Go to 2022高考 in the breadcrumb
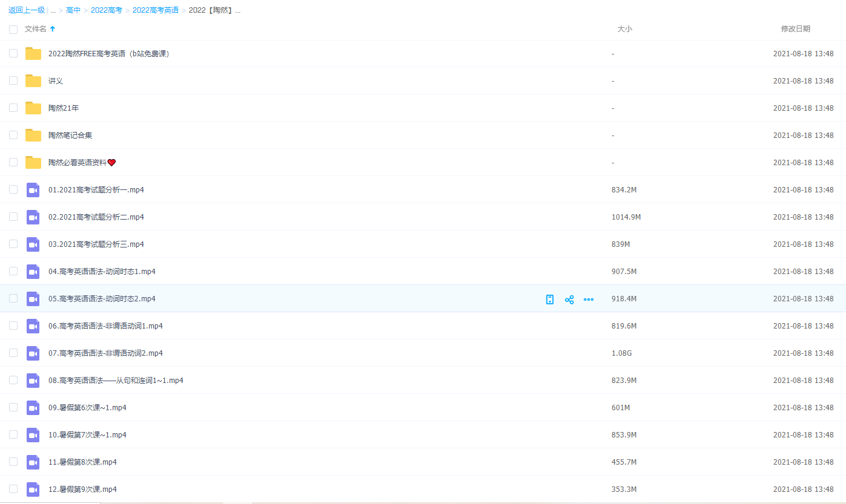Image resolution: width=846 pixels, height=504 pixels. tap(107, 10)
